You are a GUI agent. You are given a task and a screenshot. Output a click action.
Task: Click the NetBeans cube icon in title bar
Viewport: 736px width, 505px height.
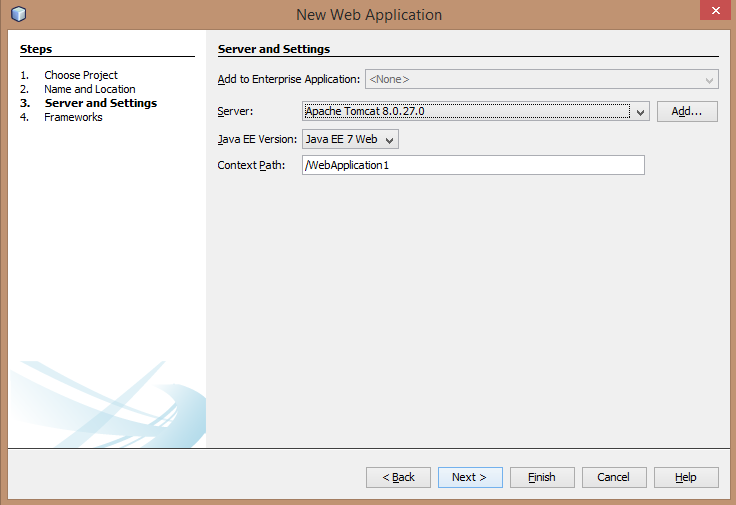click(x=18, y=14)
